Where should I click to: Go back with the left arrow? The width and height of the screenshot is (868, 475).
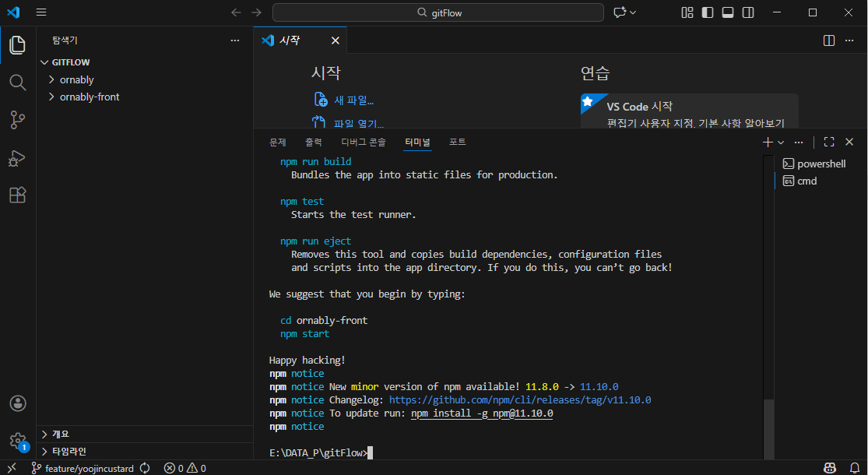point(237,12)
